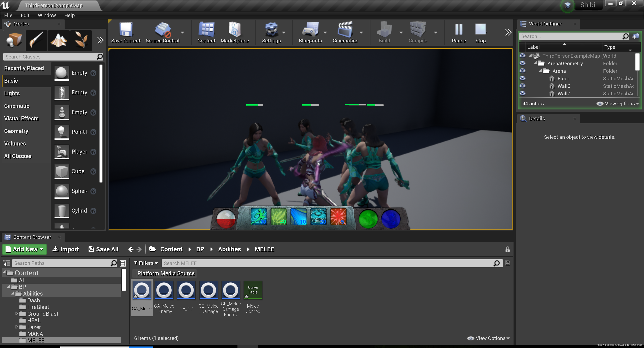The image size is (644, 348).
Task: Select the Lights category tab
Action: click(12, 93)
